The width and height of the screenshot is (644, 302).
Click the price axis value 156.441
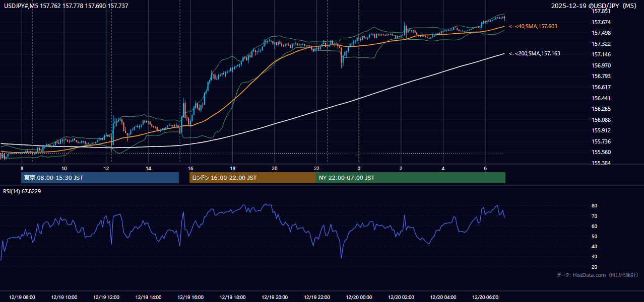pos(601,98)
